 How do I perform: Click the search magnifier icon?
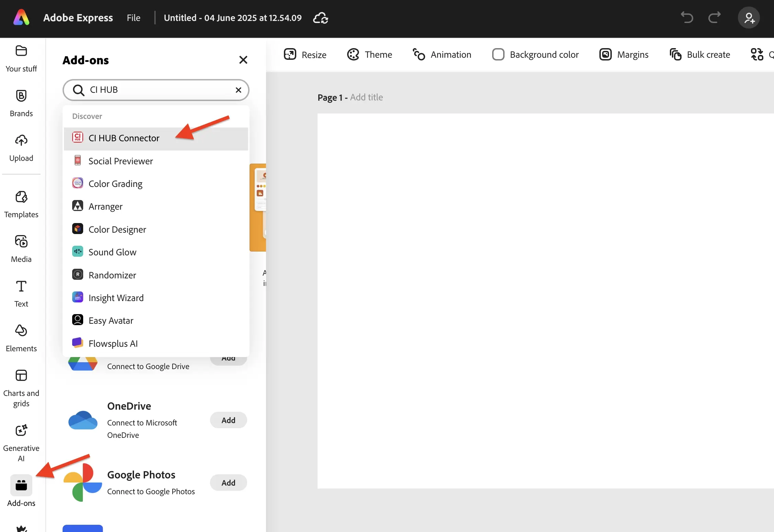(x=79, y=90)
